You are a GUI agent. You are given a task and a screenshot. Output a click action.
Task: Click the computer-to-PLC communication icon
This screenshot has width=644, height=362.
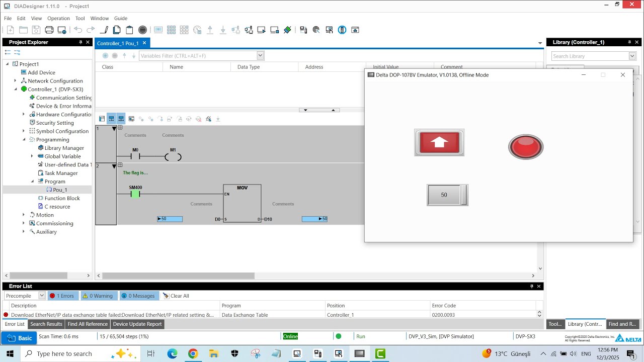(x=303, y=30)
